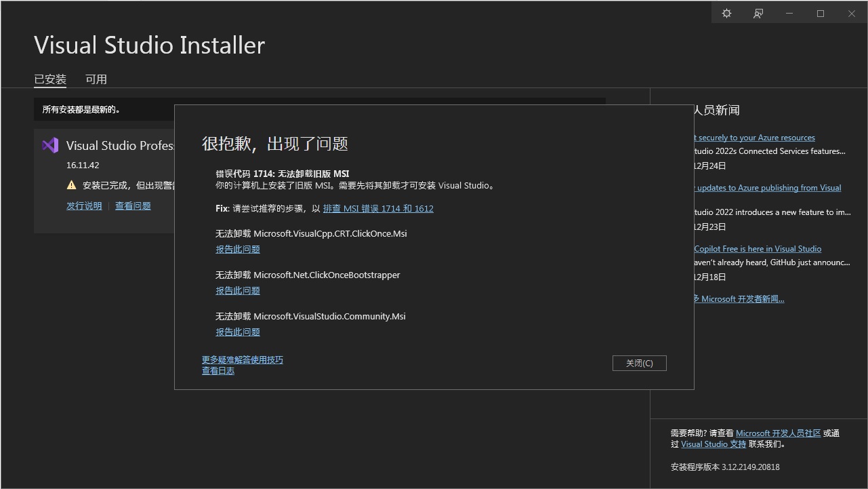Report the Microsoft.VisualStudio.Community.Msi issue
This screenshot has height=489, width=868.
point(237,332)
